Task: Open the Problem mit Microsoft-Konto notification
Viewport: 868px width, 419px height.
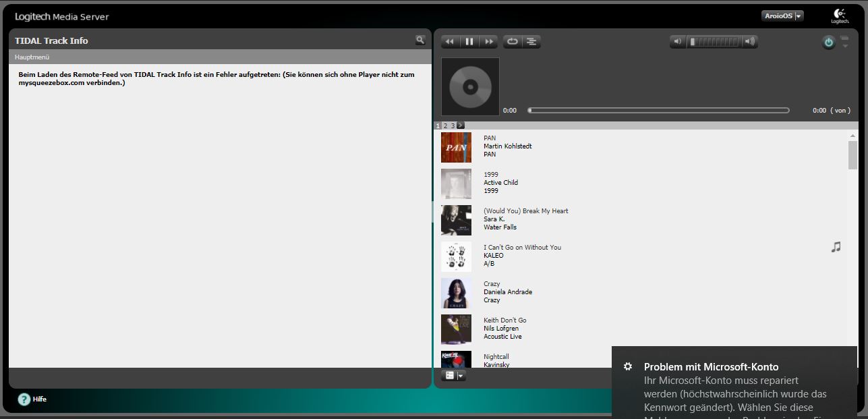Action: point(734,383)
